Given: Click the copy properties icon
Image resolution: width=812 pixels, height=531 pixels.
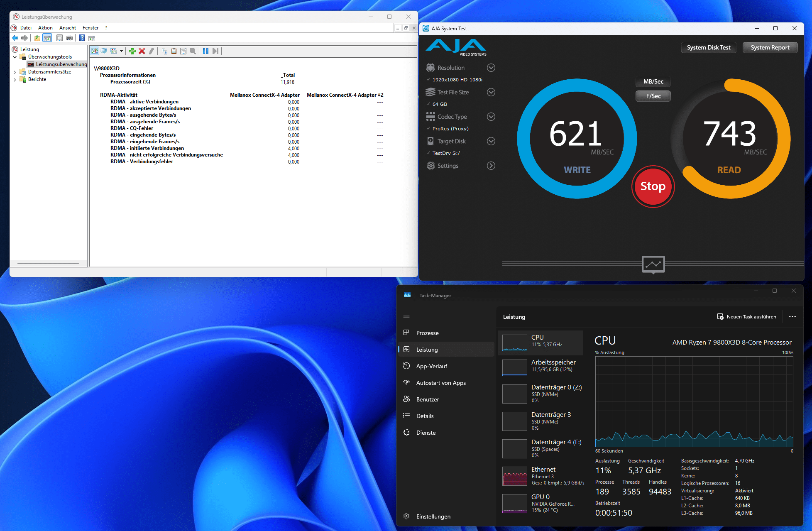Looking at the screenshot, I should [x=164, y=51].
